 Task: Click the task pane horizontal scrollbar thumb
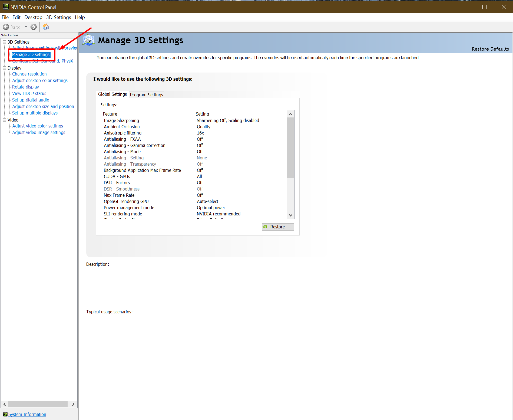(x=38, y=404)
